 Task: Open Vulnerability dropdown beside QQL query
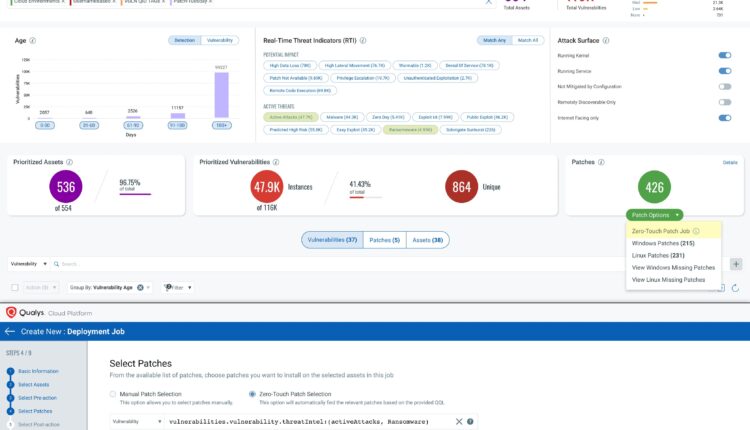tap(137, 421)
